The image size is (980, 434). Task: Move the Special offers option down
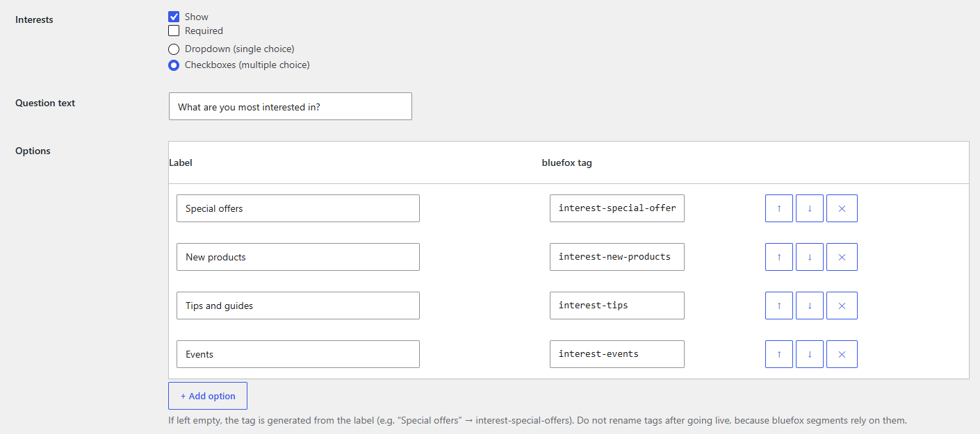click(810, 208)
